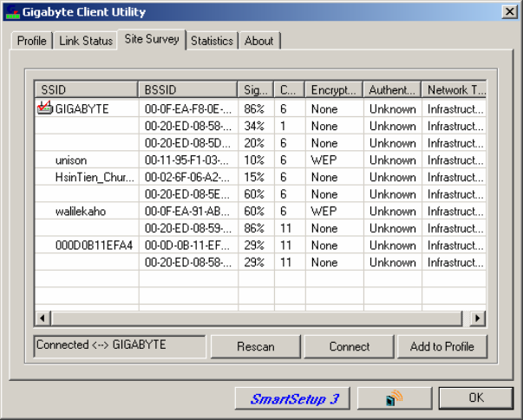Click BSSID 00-0F-EA-F8-0E-...
The width and height of the screenshot is (523, 420).
coord(188,108)
